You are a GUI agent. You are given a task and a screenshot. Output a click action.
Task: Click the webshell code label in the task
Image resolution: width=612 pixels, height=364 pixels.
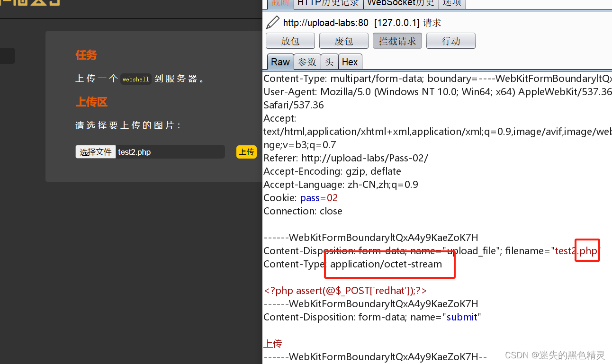tap(135, 79)
